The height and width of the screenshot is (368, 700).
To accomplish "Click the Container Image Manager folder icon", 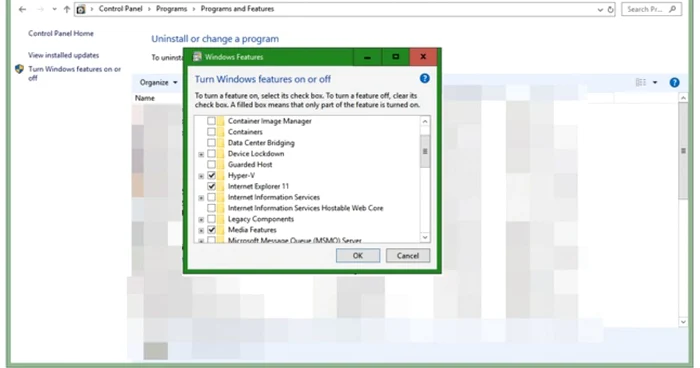I will coord(221,121).
